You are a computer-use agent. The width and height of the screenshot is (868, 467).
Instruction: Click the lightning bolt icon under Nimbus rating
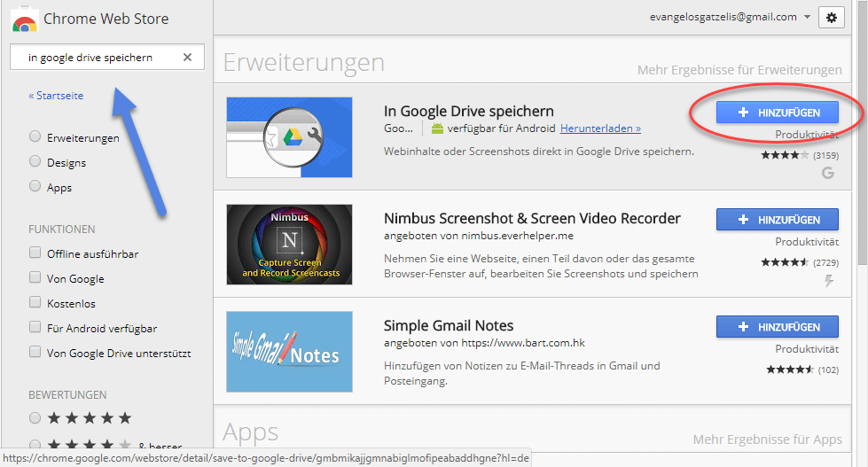point(829,281)
